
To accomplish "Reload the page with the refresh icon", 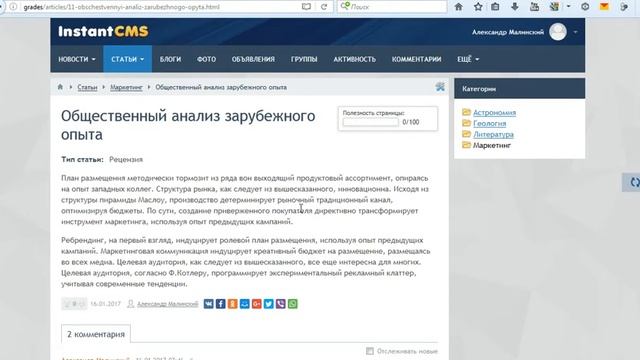I will 324,7.
